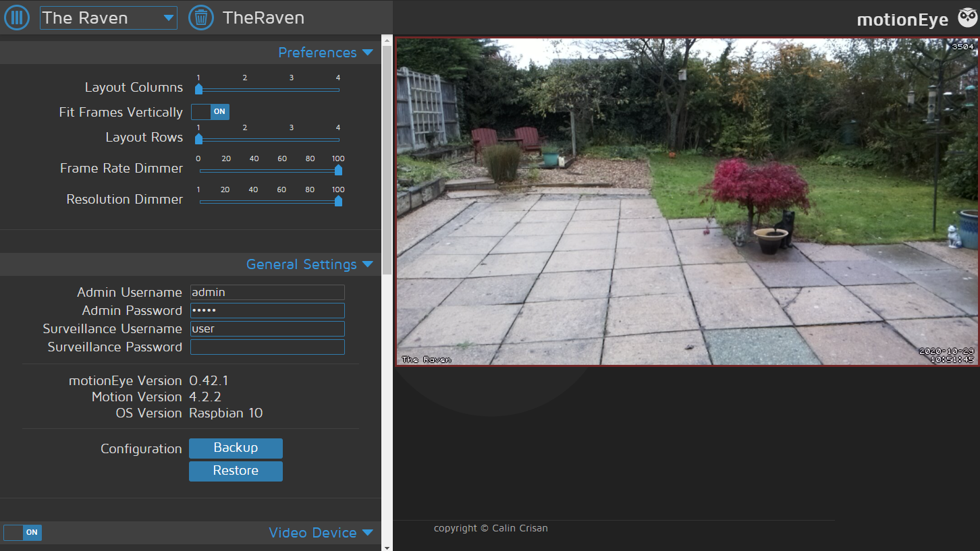Collapse the Preferences section
Viewport: 980px width, 551px height.
(x=325, y=53)
